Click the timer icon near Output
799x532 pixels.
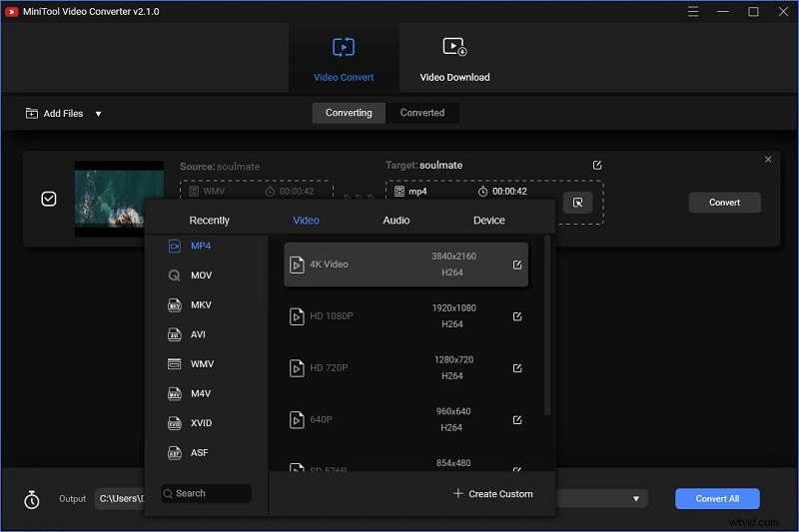[x=32, y=499]
